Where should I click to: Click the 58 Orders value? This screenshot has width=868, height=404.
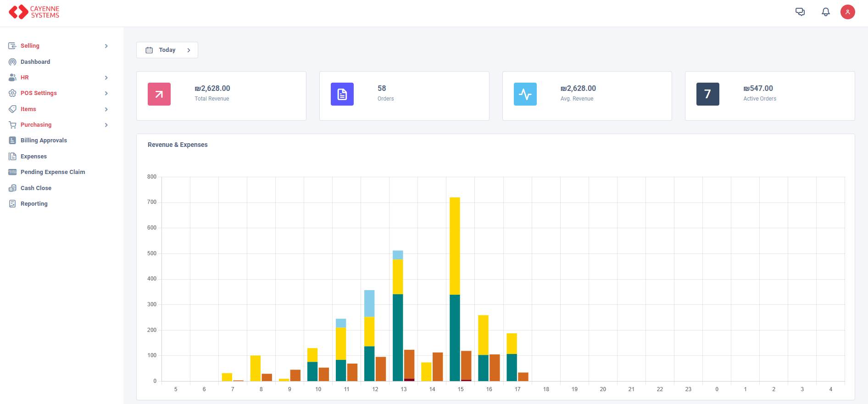click(x=382, y=88)
